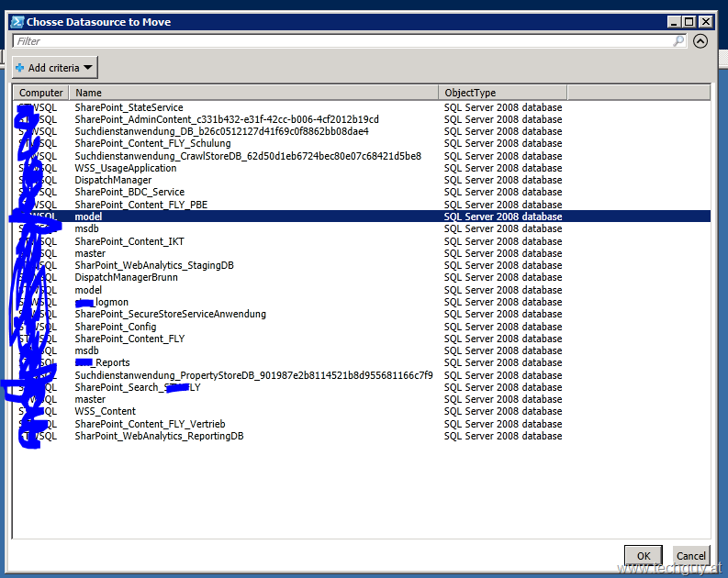Sort by the Name column header
This screenshot has height=578, width=728.
pos(254,93)
